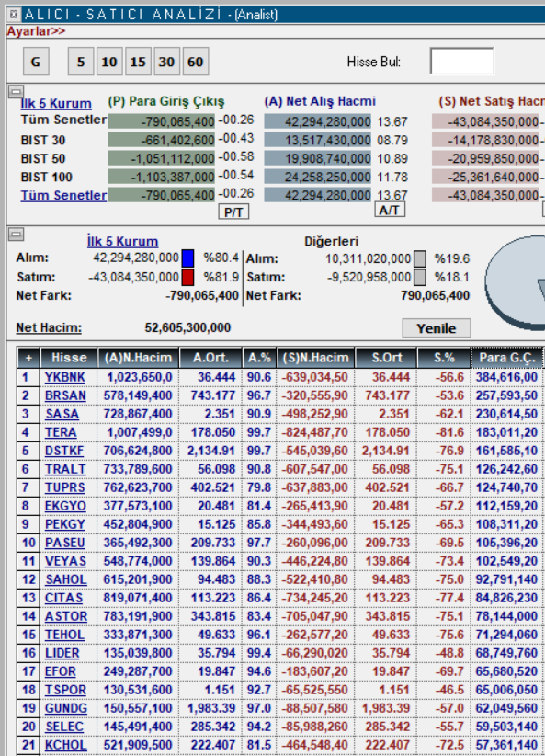
Task: Click the A/T toggle button
Action: (x=390, y=210)
